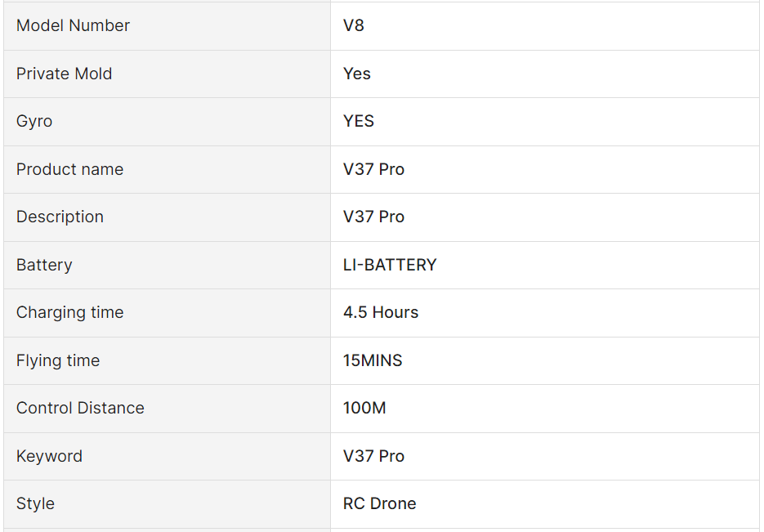Viewport: 764px width, 532px height.
Task: Click the Gyro attribute label
Action: (x=34, y=121)
